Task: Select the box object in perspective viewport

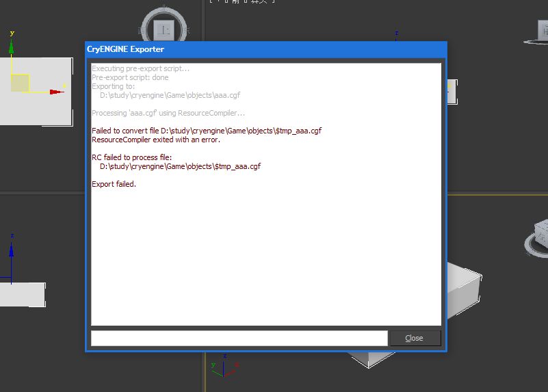Action: point(463,289)
